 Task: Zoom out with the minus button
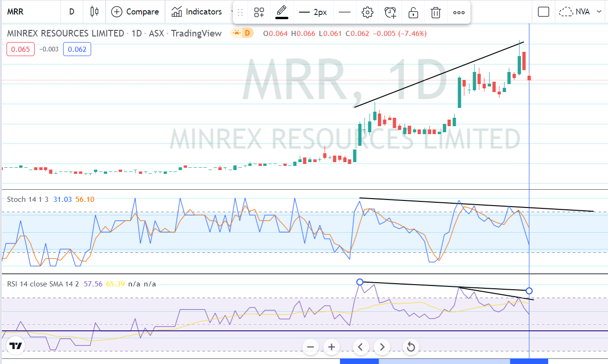[x=310, y=347]
